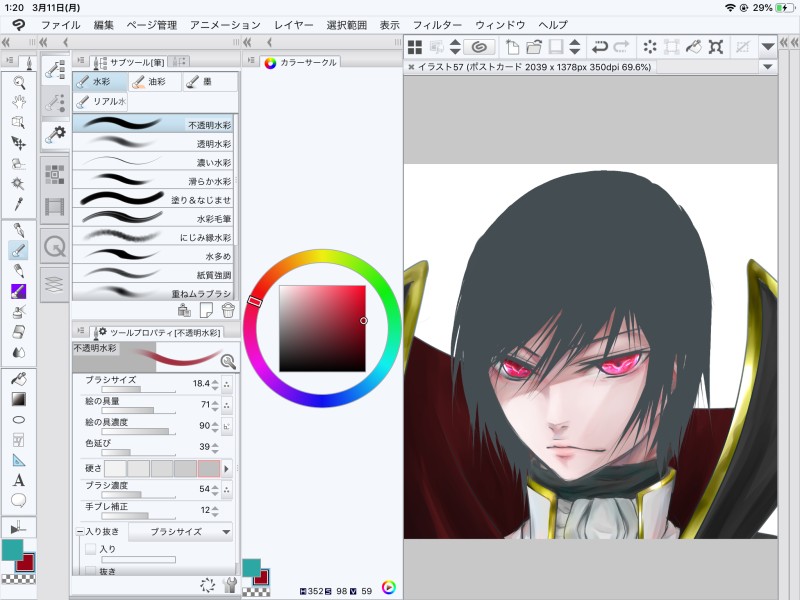
Task: Select the Gradient tool
Action: click(19, 399)
